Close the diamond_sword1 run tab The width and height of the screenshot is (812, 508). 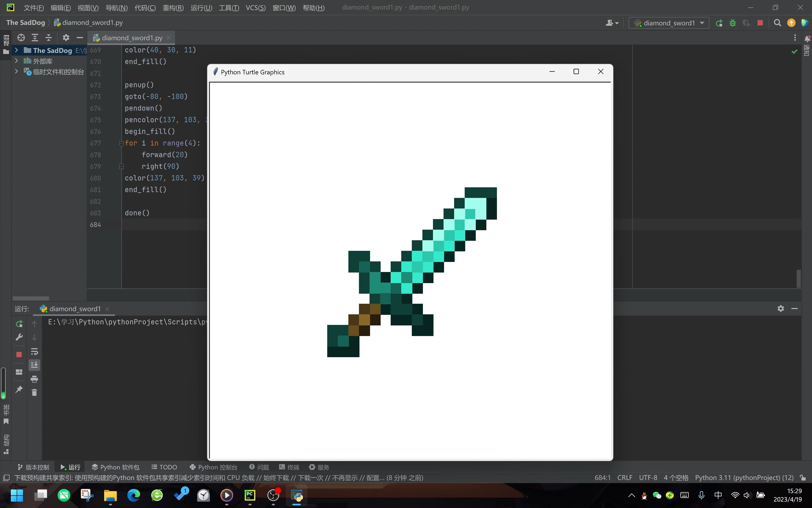(107, 309)
